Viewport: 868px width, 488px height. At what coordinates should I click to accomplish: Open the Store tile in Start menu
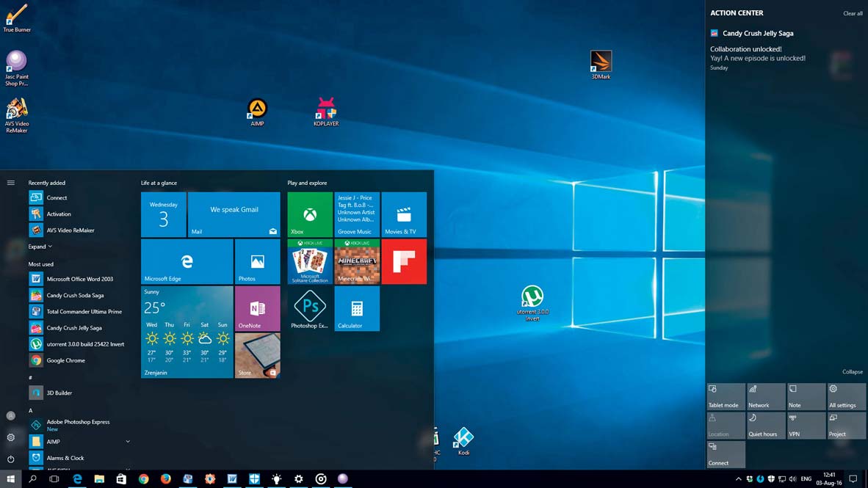pyautogui.click(x=258, y=356)
